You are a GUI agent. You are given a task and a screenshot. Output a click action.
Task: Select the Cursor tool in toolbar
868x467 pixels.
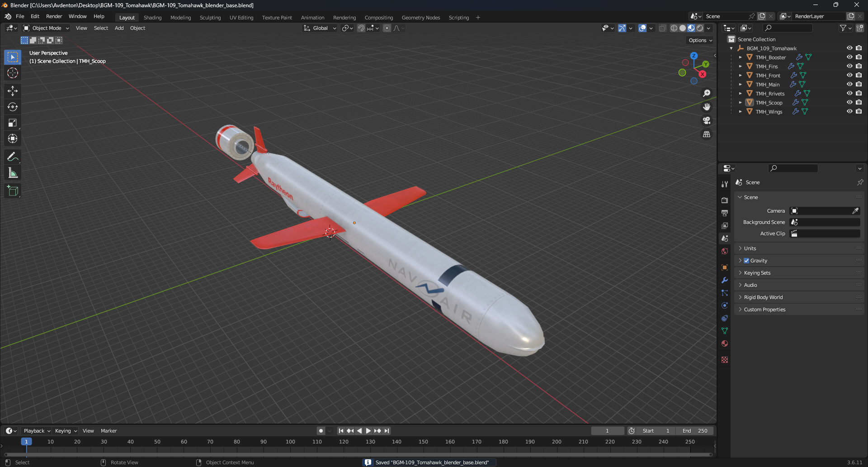pos(13,73)
